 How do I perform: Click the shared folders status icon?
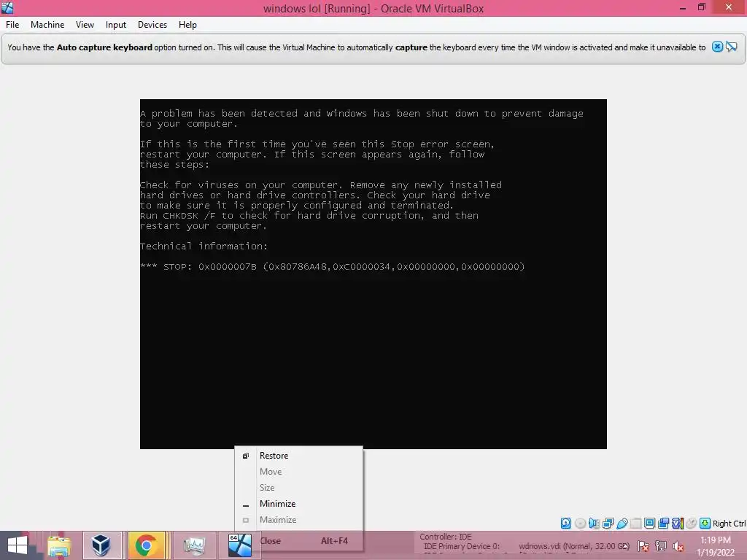[635, 524]
